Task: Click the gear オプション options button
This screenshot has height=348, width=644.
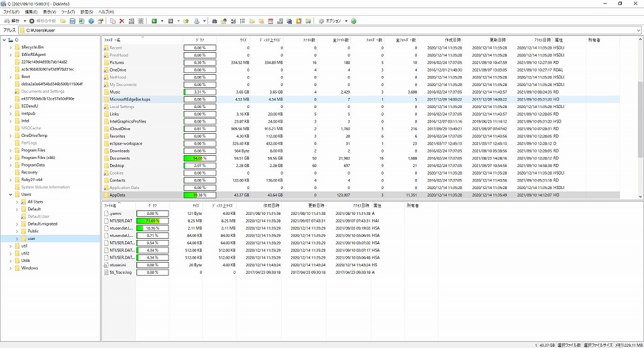Action: click(330, 21)
